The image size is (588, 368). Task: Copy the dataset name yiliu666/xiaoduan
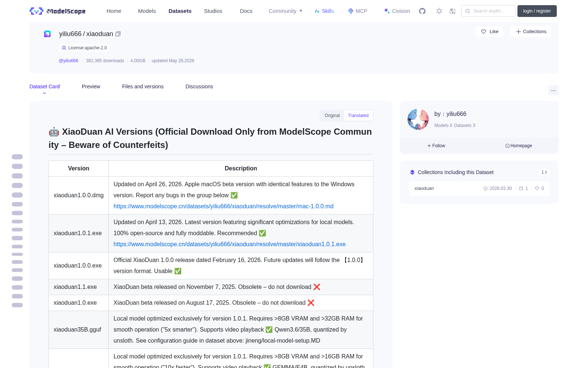pyautogui.click(x=118, y=34)
